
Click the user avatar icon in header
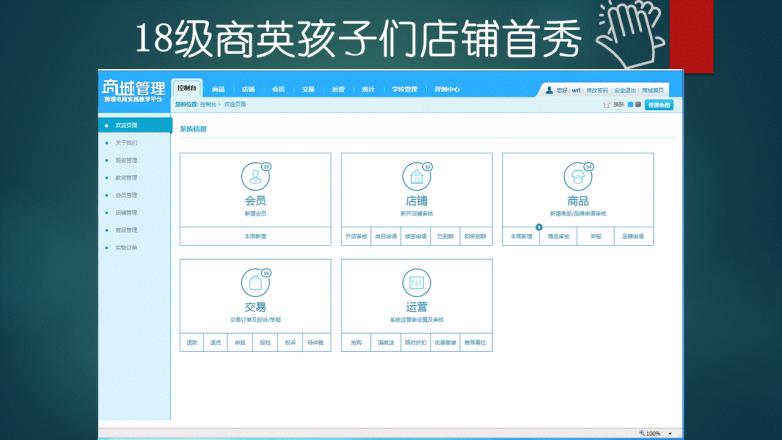[549, 90]
